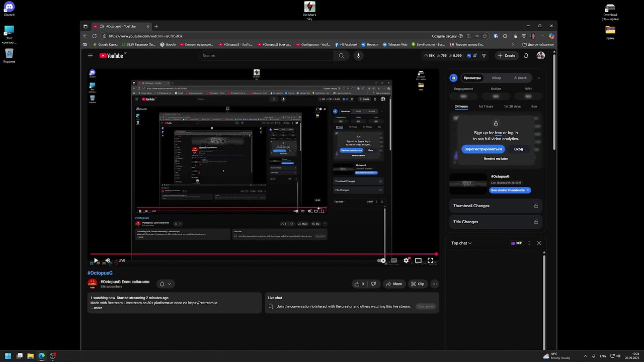
Task: Select the 1st 28 days range tab
Action: tap(512, 107)
